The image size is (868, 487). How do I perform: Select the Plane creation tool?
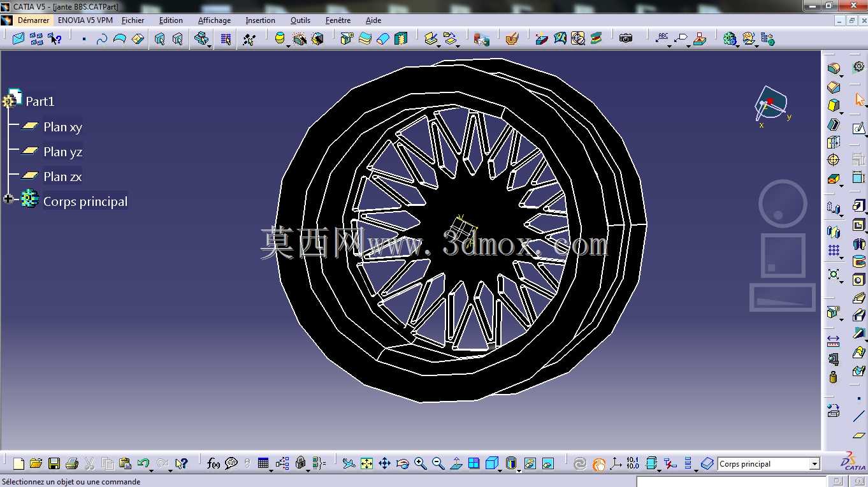pos(858,435)
